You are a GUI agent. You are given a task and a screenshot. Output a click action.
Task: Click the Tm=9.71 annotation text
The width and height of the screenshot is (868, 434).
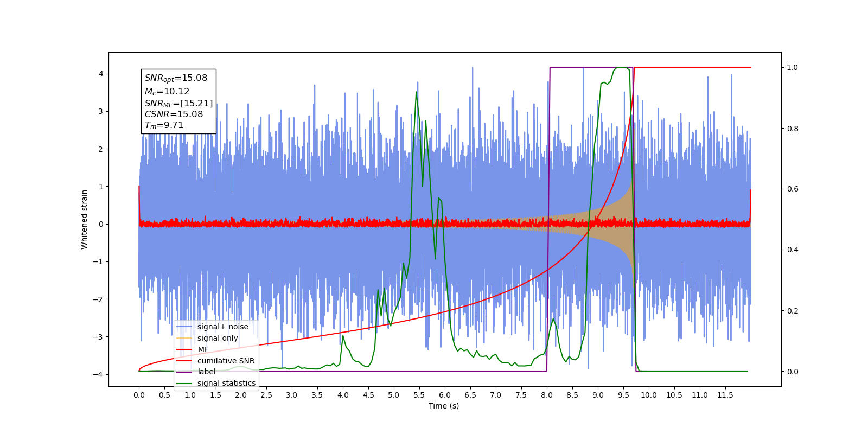(164, 125)
